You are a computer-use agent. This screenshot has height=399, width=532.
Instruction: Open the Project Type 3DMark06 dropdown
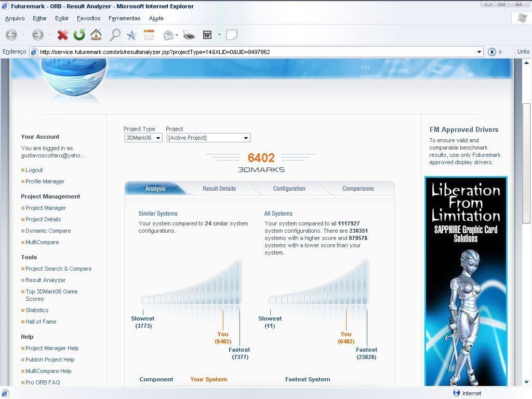click(143, 138)
